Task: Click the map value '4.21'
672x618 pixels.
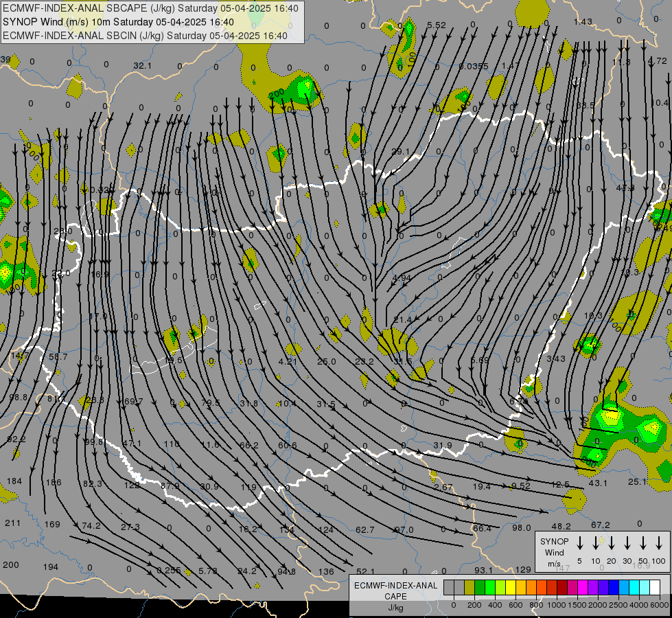Action: coord(288,362)
